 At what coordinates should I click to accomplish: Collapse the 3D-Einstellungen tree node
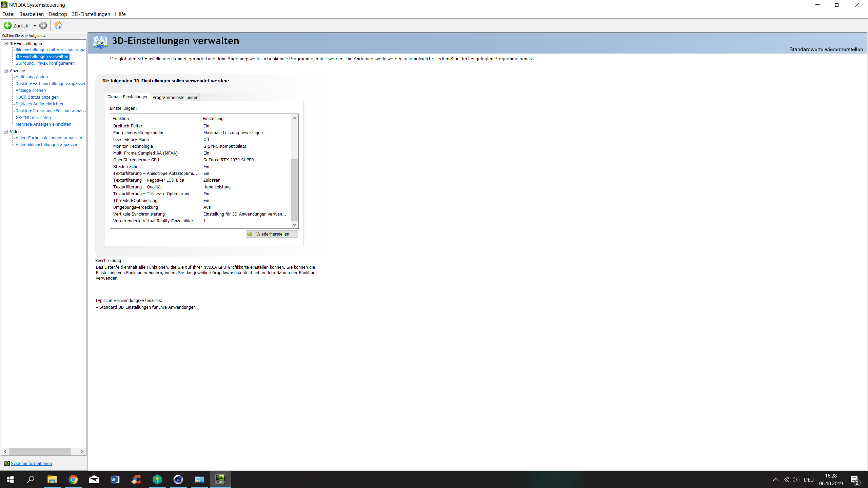point(6,43)
